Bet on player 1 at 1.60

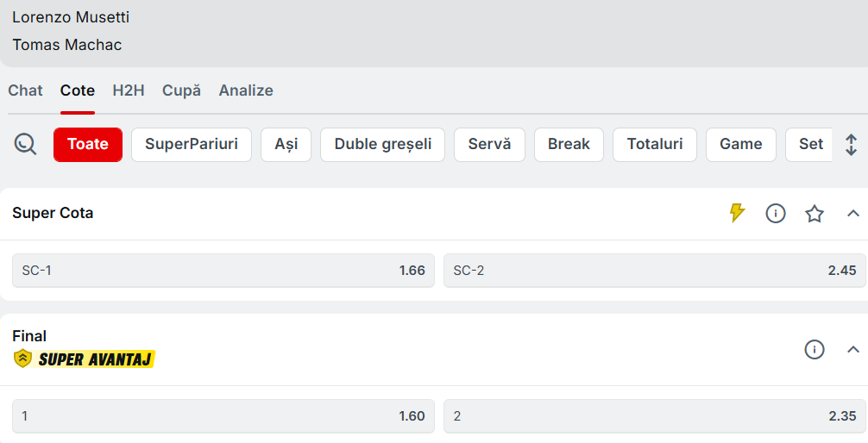point(223,415)
